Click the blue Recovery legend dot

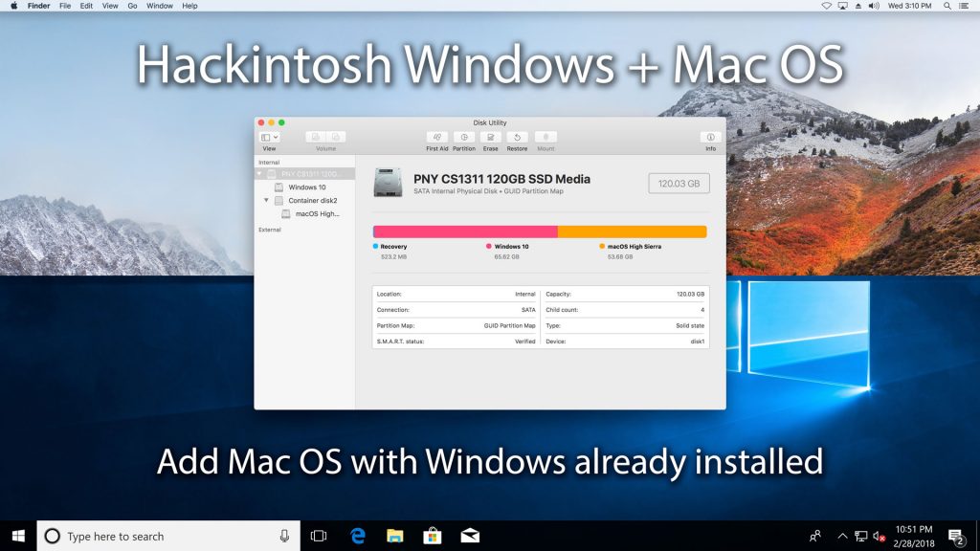click(375, 246)
